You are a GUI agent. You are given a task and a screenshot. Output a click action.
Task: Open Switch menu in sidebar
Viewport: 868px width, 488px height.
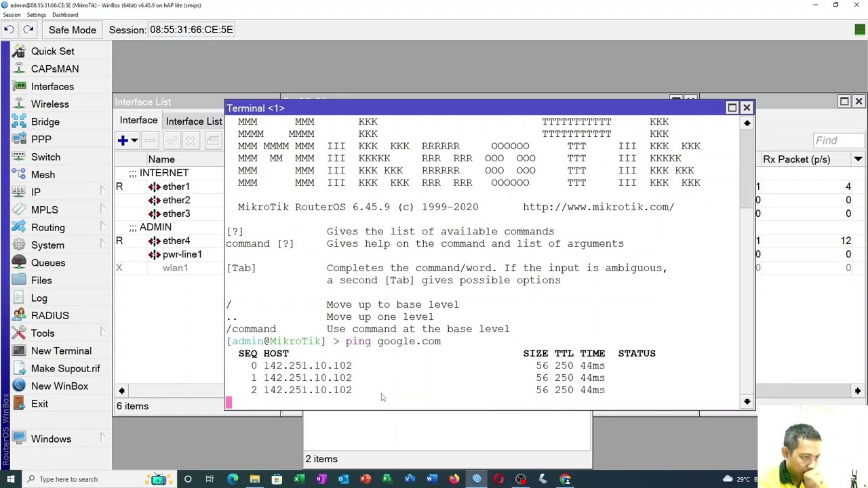(45, 157)
